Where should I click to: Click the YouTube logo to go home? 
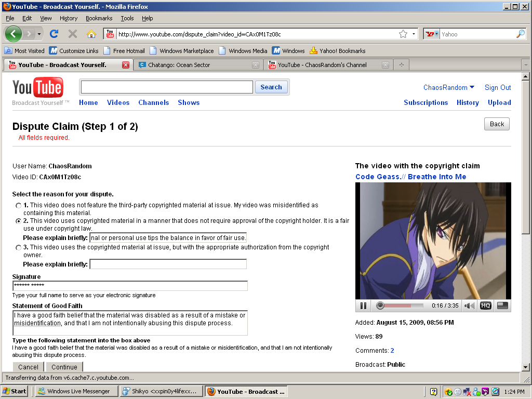click(x=37, y=87)
